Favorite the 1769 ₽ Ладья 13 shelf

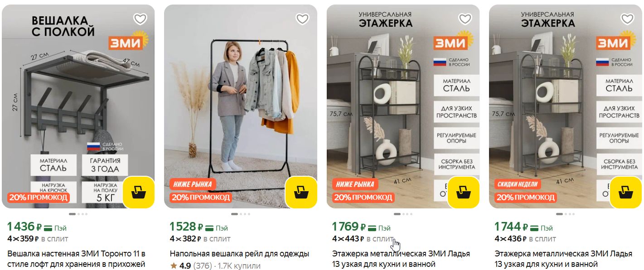coord(465,19)
